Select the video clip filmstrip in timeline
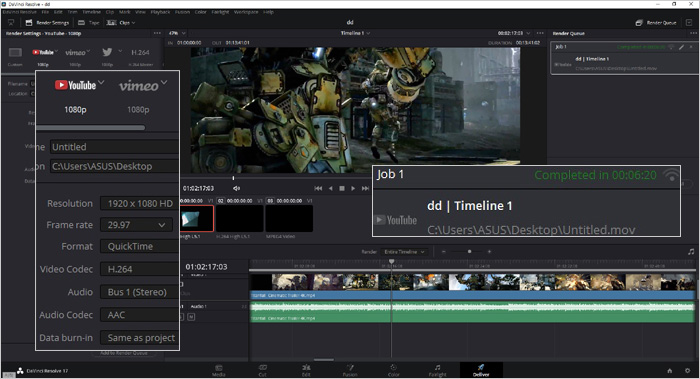700x379 pixels. 472,282
